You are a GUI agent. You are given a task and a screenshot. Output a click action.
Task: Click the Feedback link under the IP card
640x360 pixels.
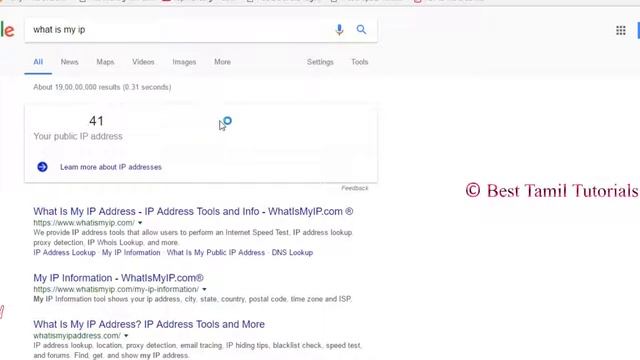(355, 188)
